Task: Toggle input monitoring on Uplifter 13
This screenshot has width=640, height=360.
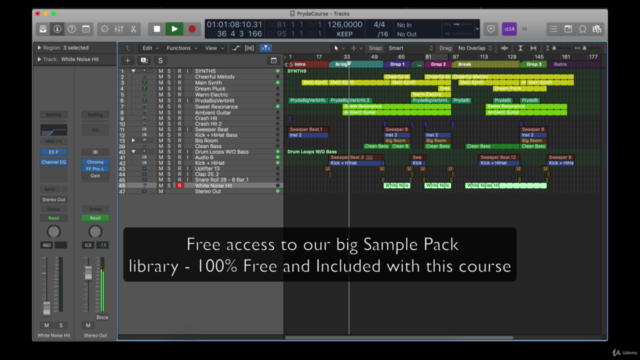Action: click(188, 169)
